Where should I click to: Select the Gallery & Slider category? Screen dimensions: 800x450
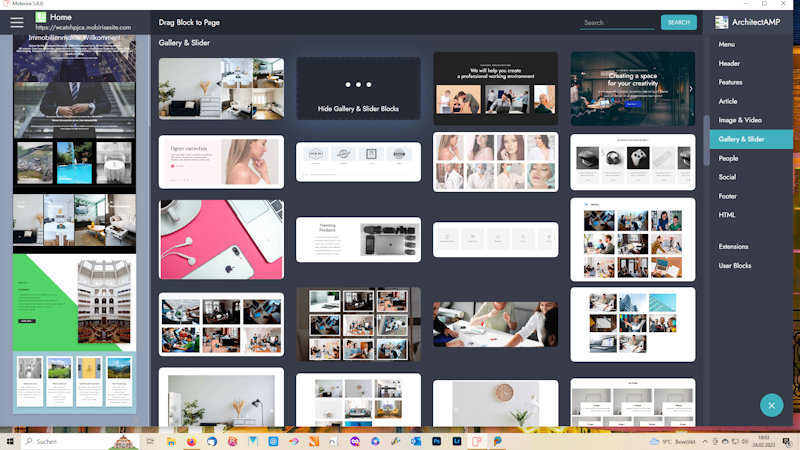pyautogui.click(x=751, y=139)
